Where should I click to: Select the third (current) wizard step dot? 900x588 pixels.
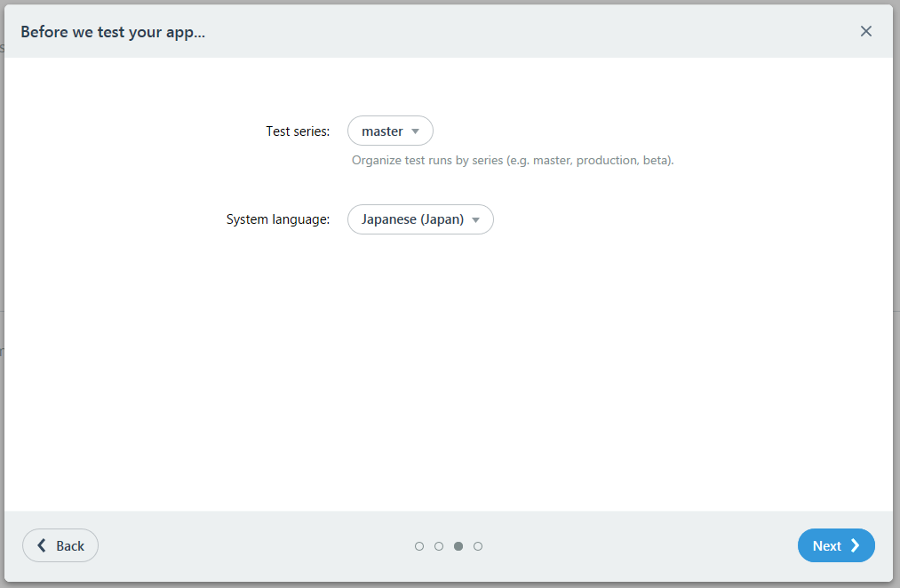[458, 546]
